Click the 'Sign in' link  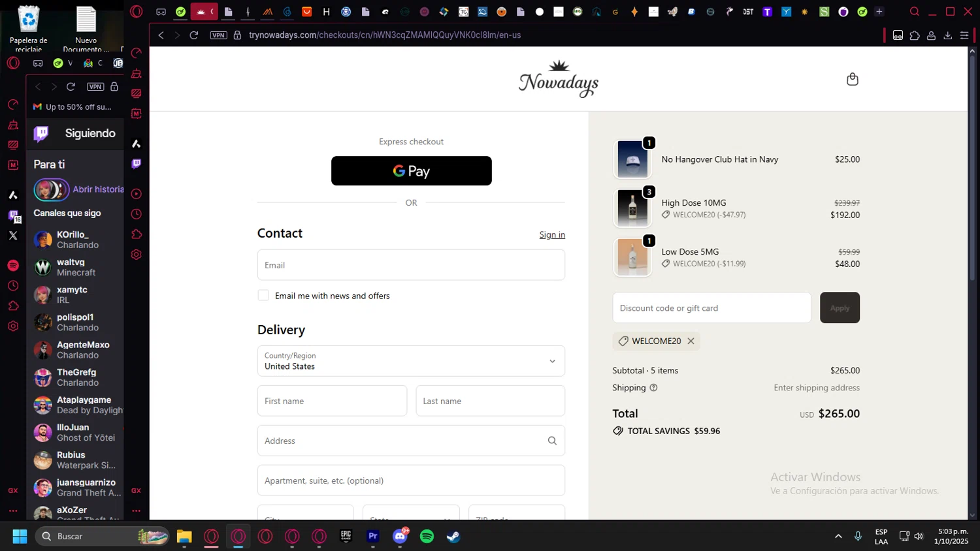[x=552, y=235]
